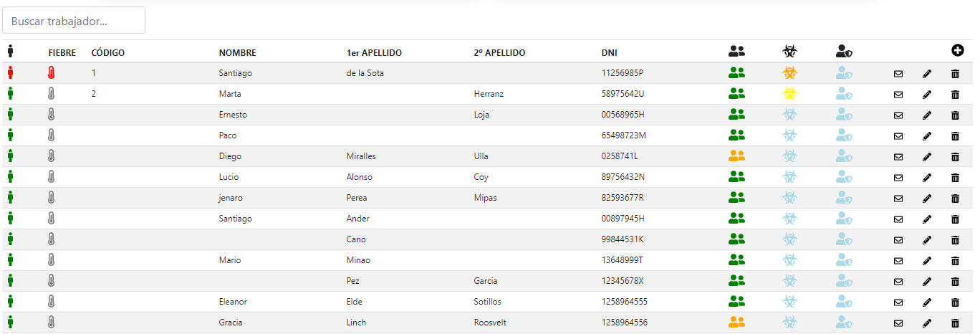Viewport: 980px width, 334px height.
Task: Click the shielded user icon in Paco's row
Action: point(844,135)
